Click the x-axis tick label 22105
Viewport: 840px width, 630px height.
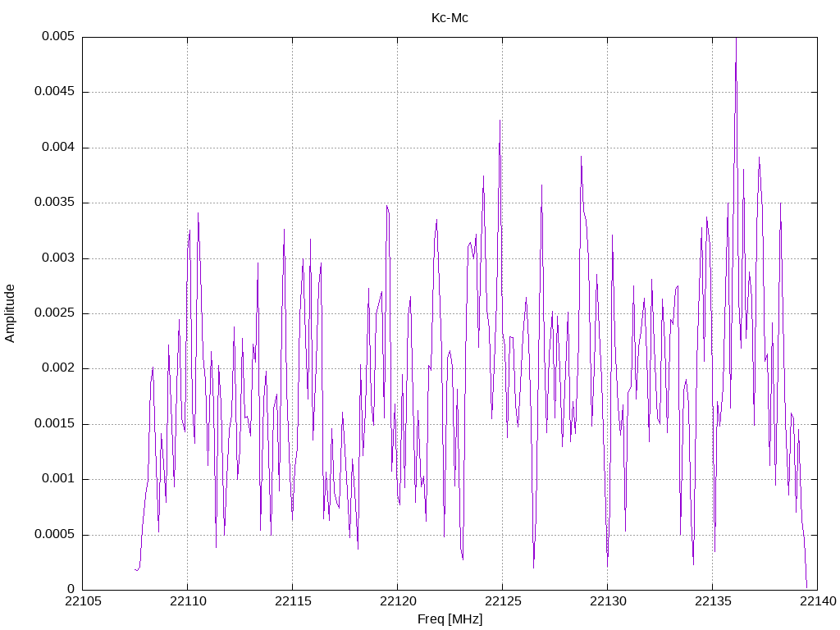(x=83, y=601)
